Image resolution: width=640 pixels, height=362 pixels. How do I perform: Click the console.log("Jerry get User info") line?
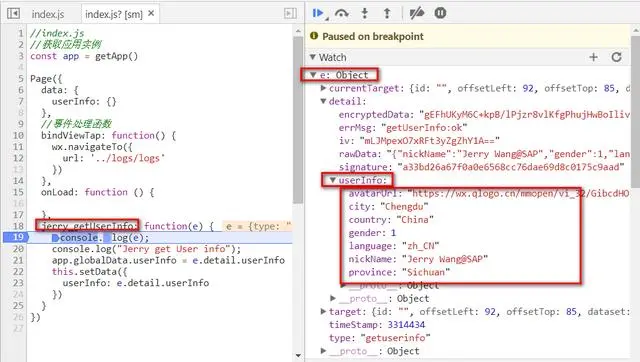[x=147, y=249]
